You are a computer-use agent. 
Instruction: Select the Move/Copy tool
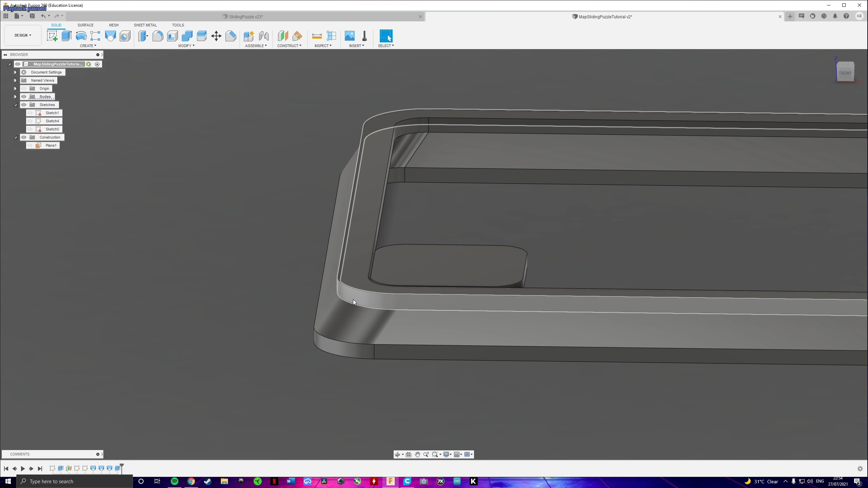tap(216, 36)
